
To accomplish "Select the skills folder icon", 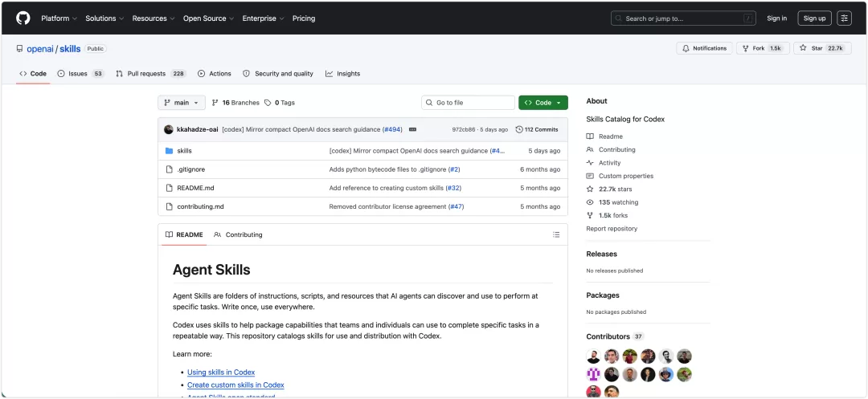I will click(x=170, y=151).
